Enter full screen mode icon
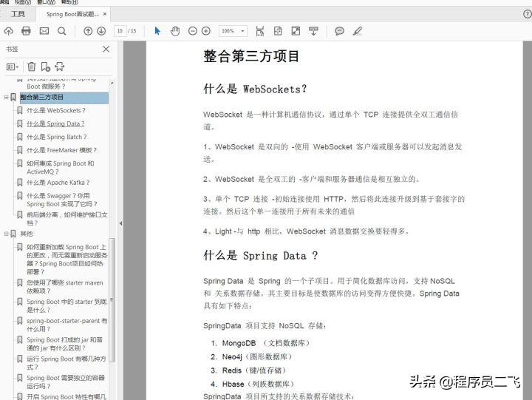 [296, 31]
